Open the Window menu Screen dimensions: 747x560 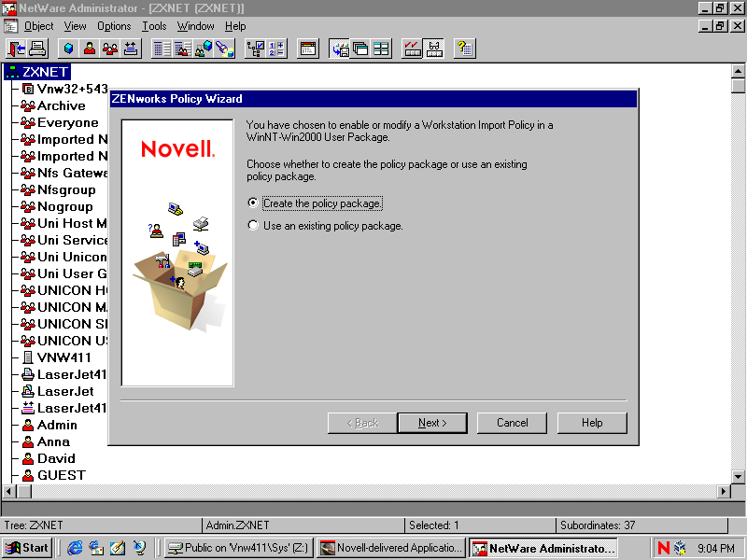pyautogui.click(x=195, y=26)
